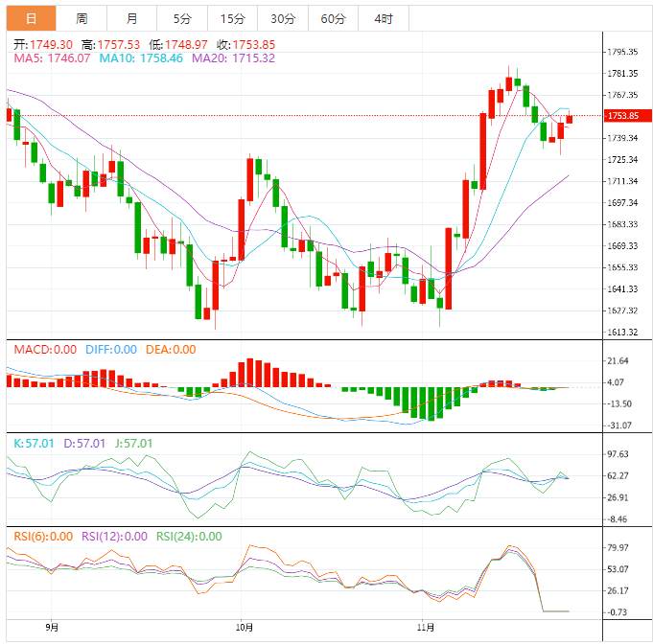Screen dimensions: 653x644
Task: Click the DIFF:0.00 label in MACD panel
Action: 110,350
